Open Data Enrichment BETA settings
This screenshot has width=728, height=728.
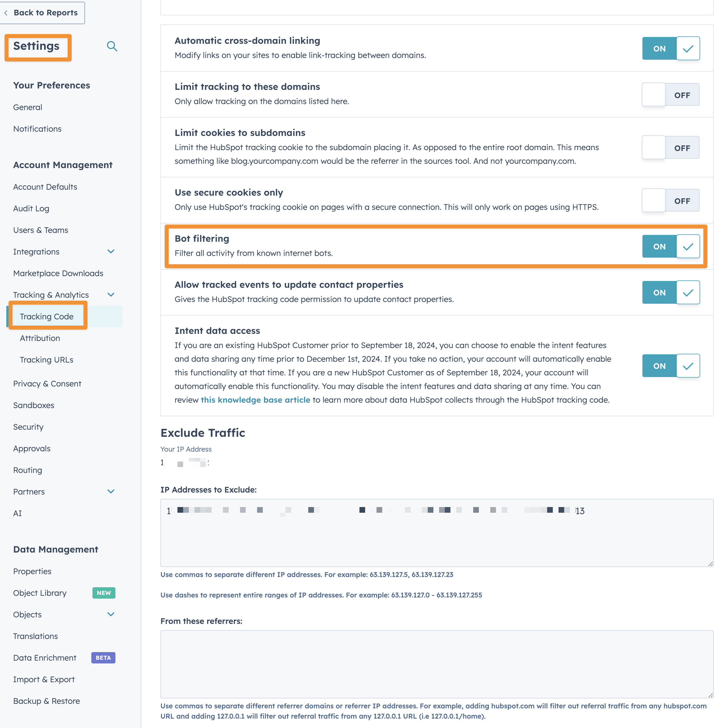tap(45, 657)
